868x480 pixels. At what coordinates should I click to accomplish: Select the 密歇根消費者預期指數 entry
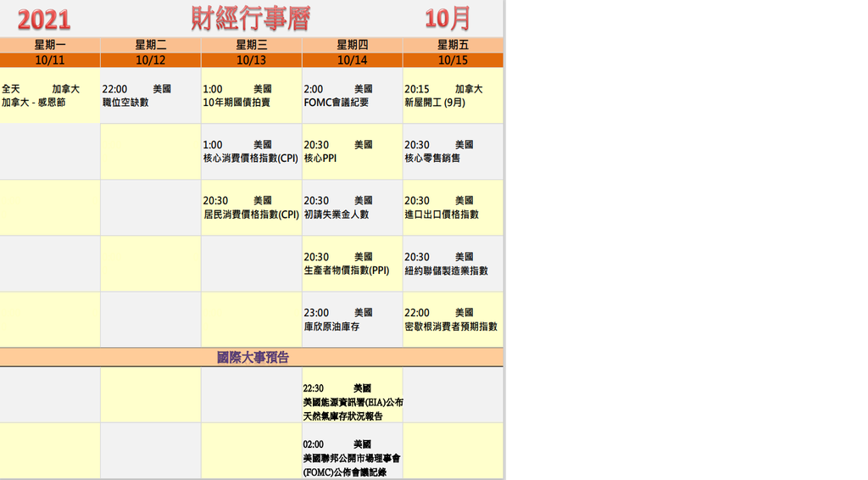[x=451, y=327]
